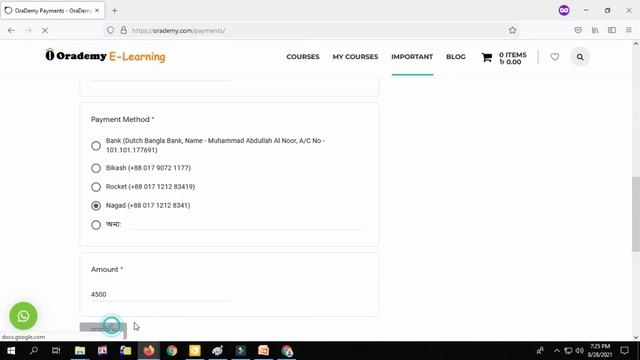Image resolution: width=640 pixels, height=360 pixels.
Task: Select the Bikash payment option
Action: pos(96,168)
